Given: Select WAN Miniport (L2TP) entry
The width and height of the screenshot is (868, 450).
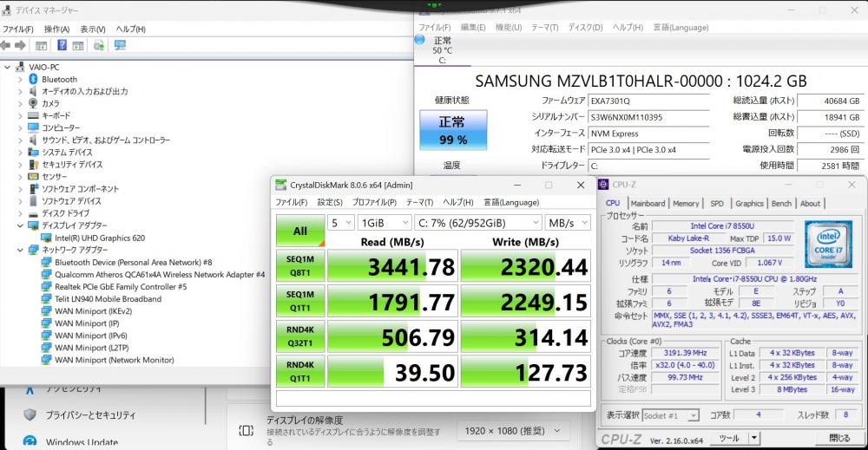Looking at the screenshot, I should point(91,347).
